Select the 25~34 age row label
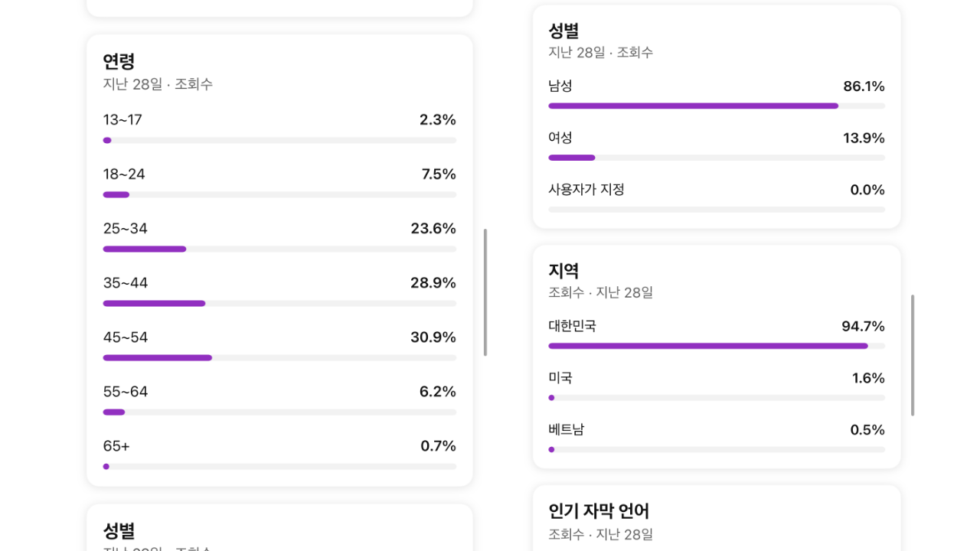Screen dimensions: 980x551 [126, 229]
